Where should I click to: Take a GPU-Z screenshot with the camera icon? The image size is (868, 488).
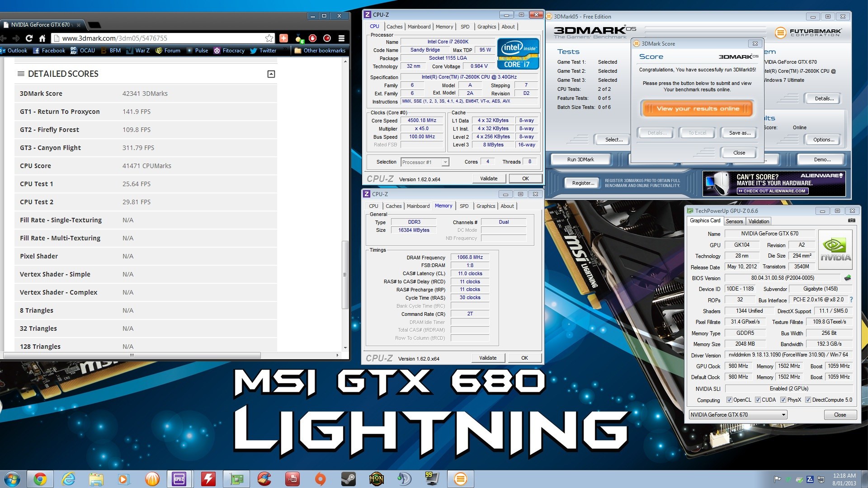tap(851, 221)
